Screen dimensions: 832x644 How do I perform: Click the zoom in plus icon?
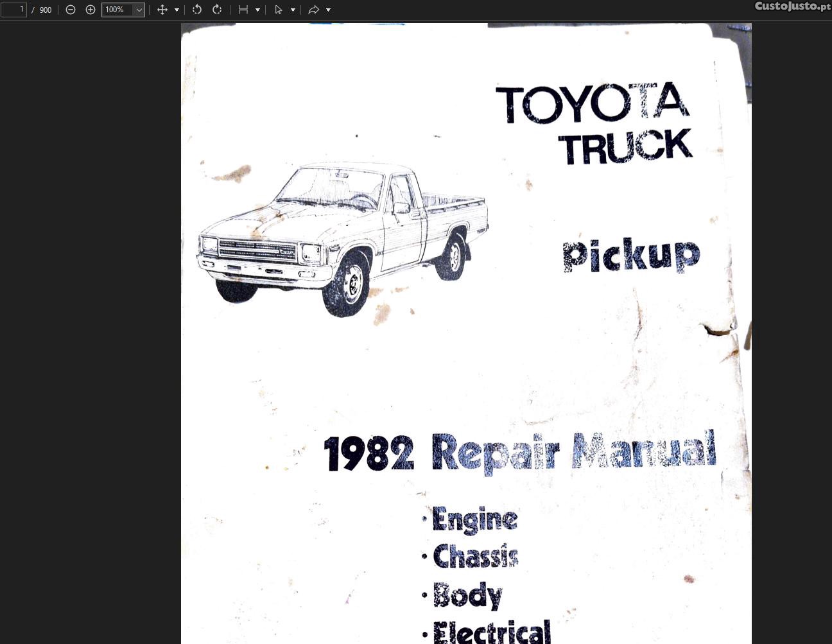click(91, 10)
